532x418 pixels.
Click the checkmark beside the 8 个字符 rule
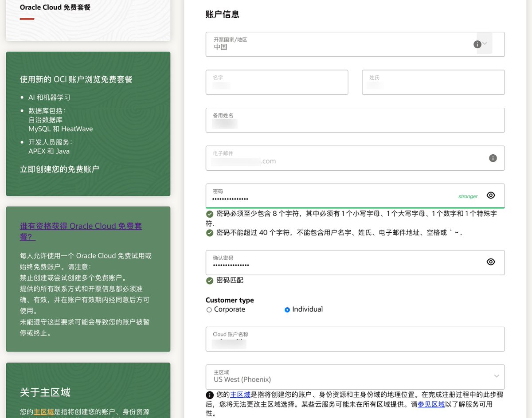[210, 214]
